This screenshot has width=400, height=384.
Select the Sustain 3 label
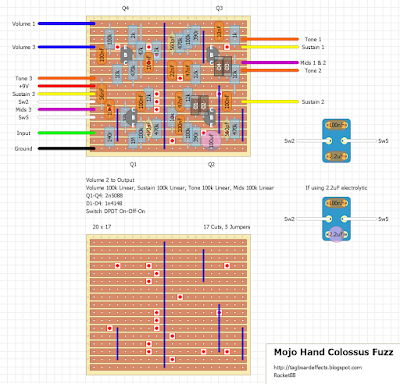(23, 94)
